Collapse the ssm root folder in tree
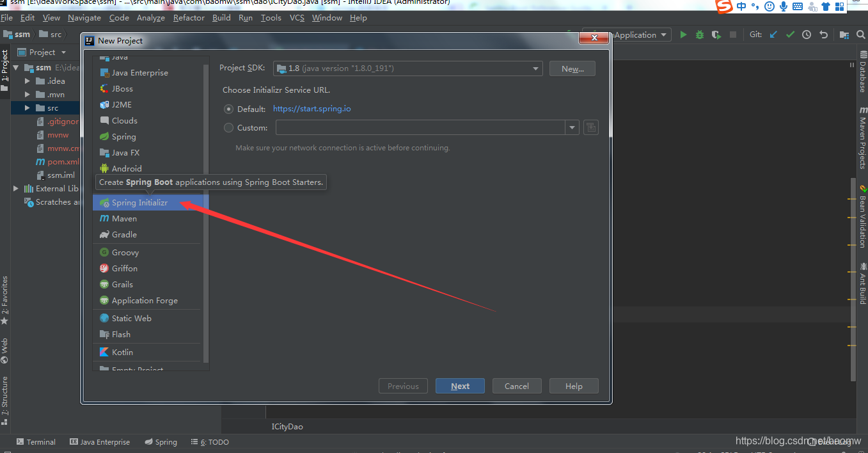This screenshot has height=453, width=868. pos(16,67)
